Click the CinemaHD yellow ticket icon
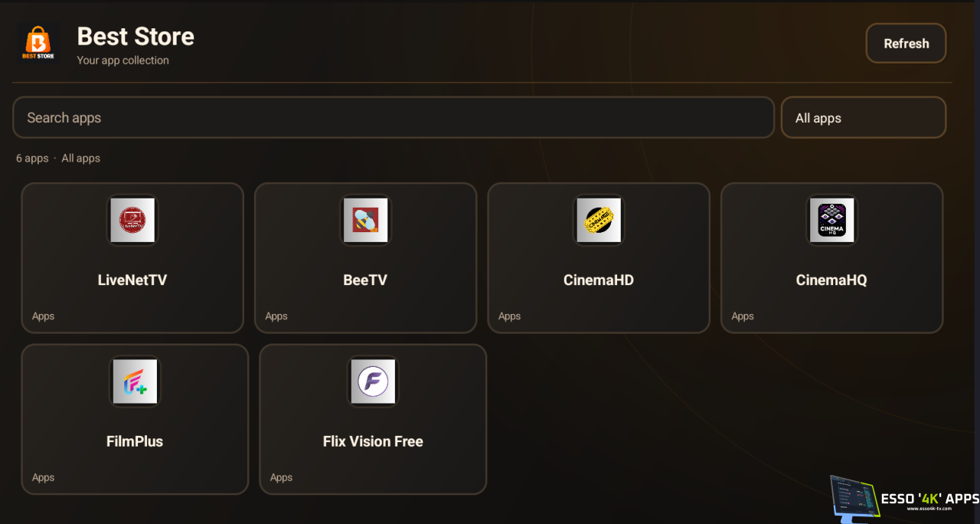The height and width of the screenshot is (524, 980). (599, 221)
